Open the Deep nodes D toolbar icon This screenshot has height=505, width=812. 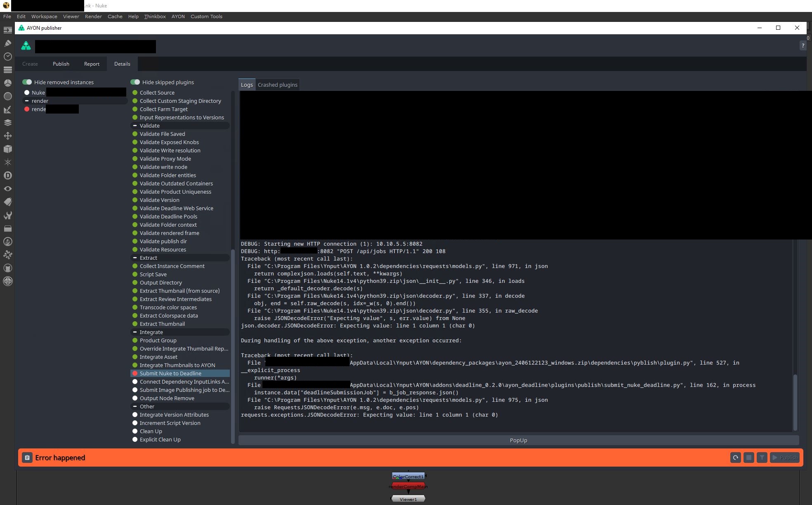[x=7, y=175]
